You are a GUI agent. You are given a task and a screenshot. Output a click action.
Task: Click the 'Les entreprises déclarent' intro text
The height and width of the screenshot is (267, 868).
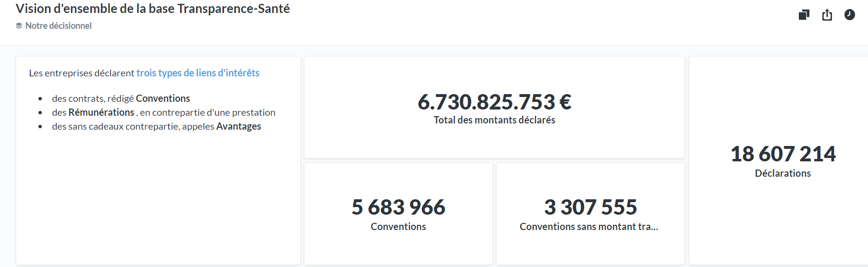(82, 73)
